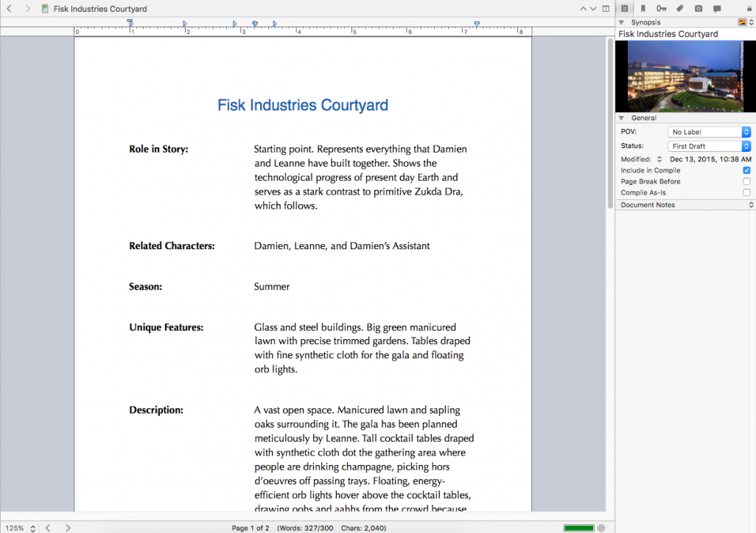Click the first-line indent marker at 1 inch
The height and width of the screenshot is (533, 756).
click(130, 22)
